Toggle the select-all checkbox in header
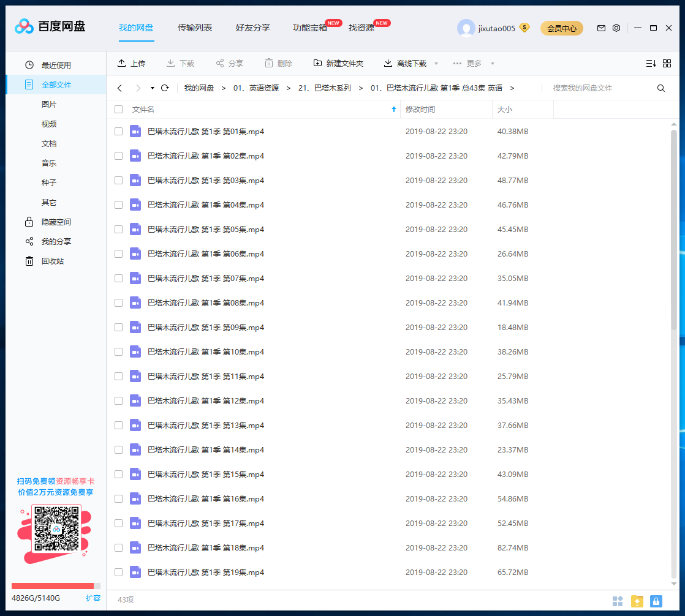Viewport: 685px width, 616px height. (119, 110)
